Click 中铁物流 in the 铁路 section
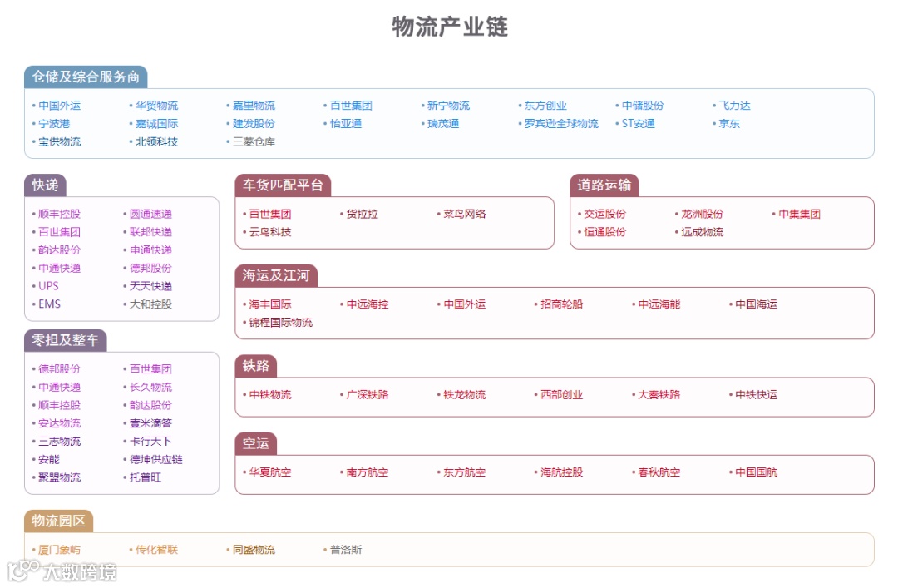Screen dimensions: 898x588 tap(269, 394)
